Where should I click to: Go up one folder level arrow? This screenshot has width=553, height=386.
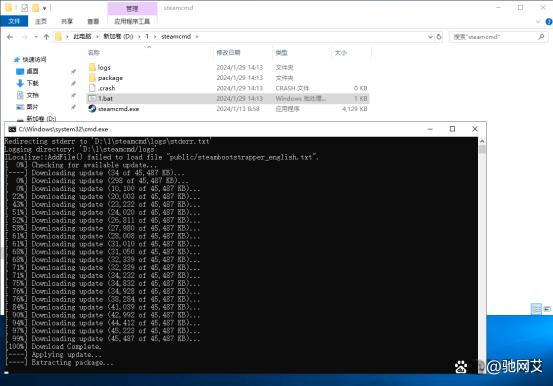(46, 37)
